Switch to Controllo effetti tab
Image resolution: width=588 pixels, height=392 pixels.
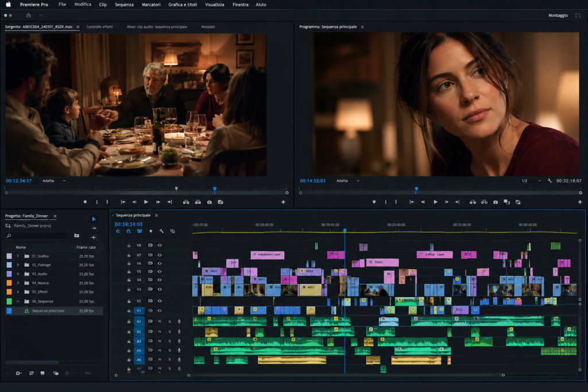[x=99, y=27]
